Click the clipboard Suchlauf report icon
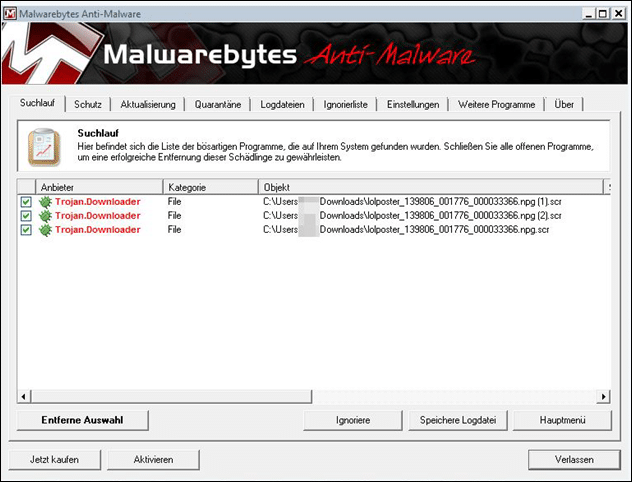The width and height of the screenshot is (632, 482). point(44,147)
